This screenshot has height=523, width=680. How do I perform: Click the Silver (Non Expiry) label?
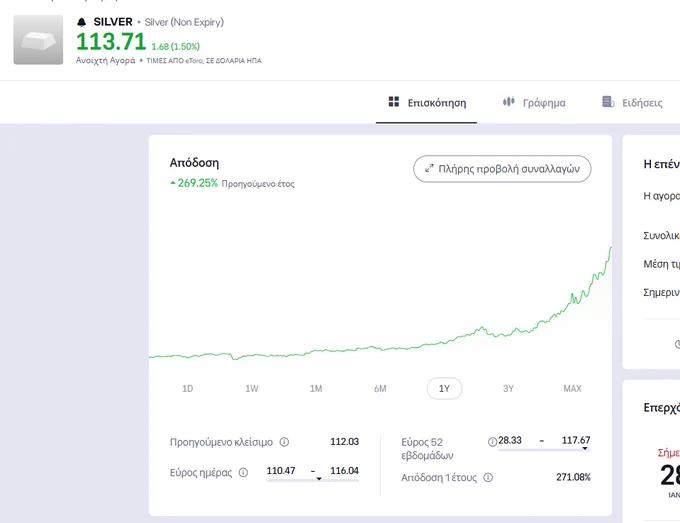click(x=184, y=22)
